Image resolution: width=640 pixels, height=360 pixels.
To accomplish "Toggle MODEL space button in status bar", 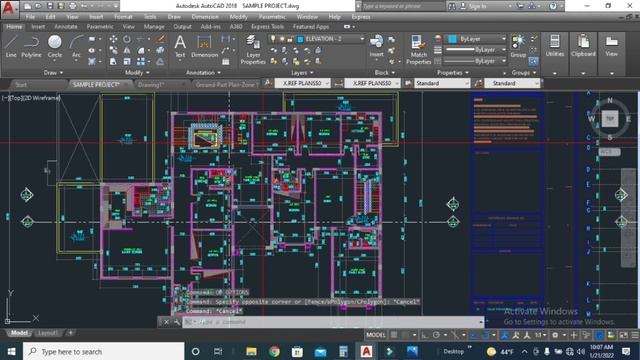I will (x=376, y=335).
